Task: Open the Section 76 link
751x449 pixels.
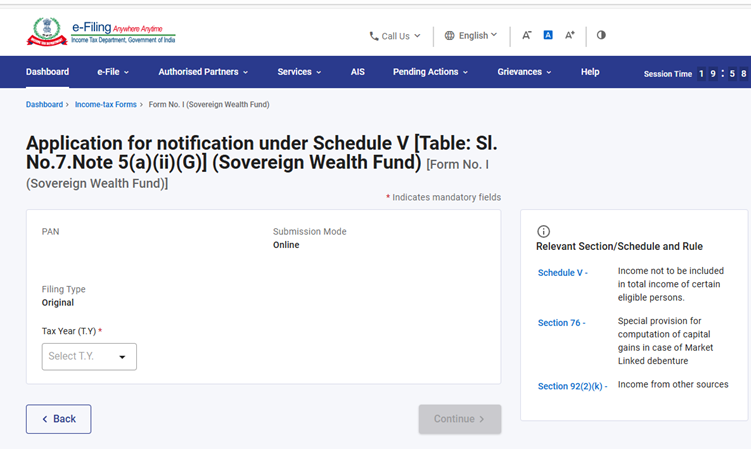Action: coord(561,323)
